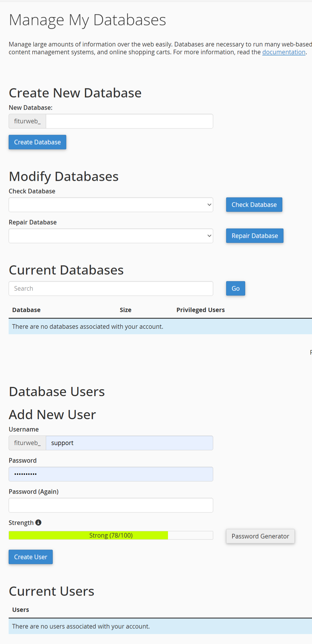The image size is (312, 644).
Task: Click the Create User button
Action: [31, 557]
